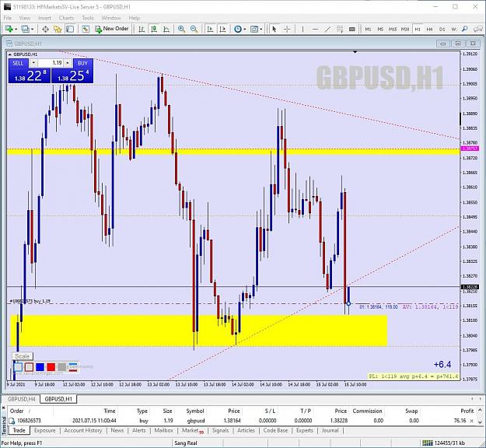Open the Templates toolbar icon
Viewport: 486px width, 448px height.
pyautogui.click(x=254, y=29)
